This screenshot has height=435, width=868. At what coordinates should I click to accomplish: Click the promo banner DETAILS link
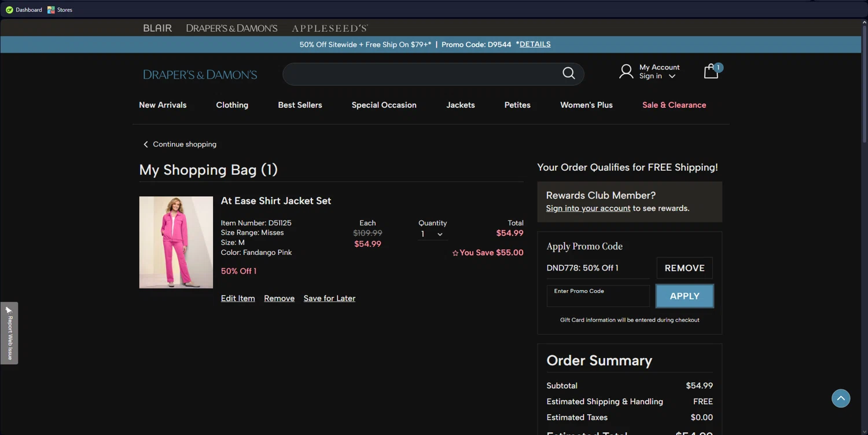pos(535,44)
